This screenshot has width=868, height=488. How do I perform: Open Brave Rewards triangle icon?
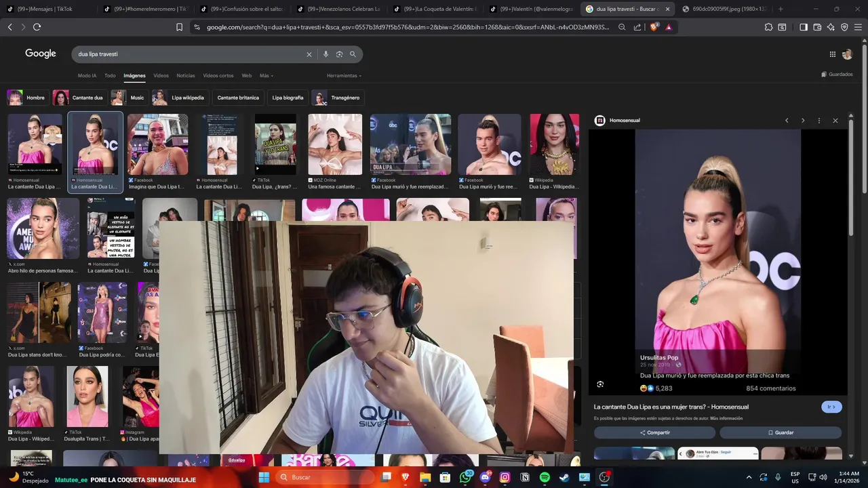pos(669,27)
